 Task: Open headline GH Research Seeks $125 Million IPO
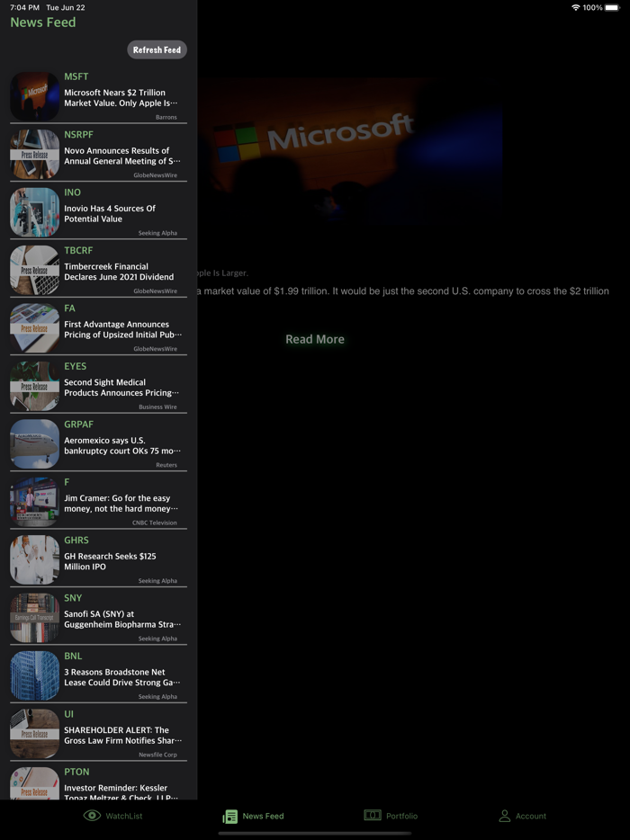point(111,561)
